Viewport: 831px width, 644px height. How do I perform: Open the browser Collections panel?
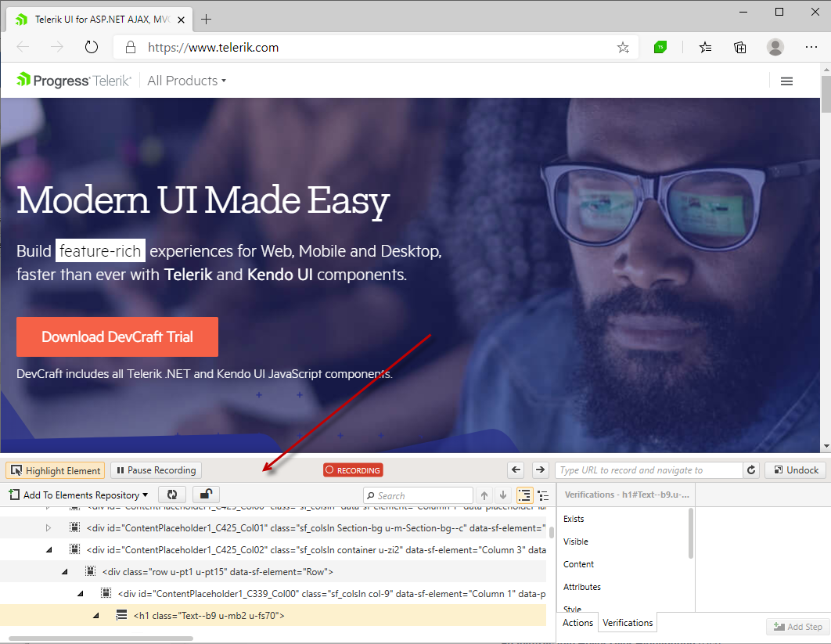[x=740, y=48]
